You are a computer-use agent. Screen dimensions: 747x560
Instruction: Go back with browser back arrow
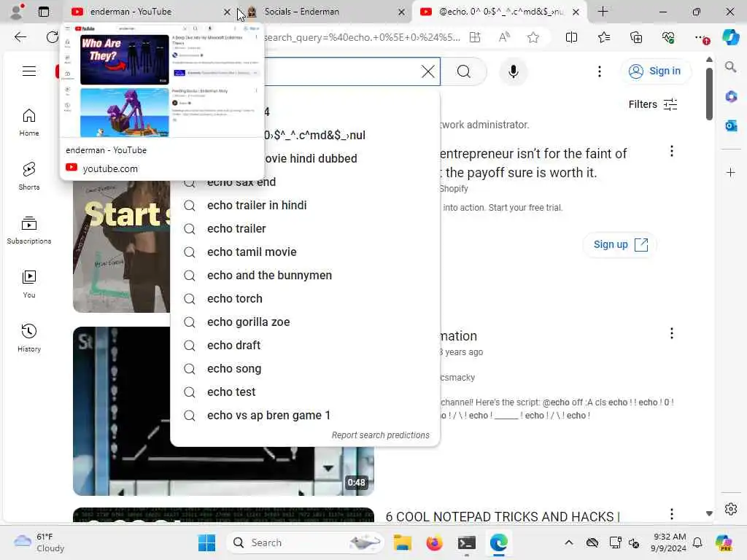pos(20,37)
